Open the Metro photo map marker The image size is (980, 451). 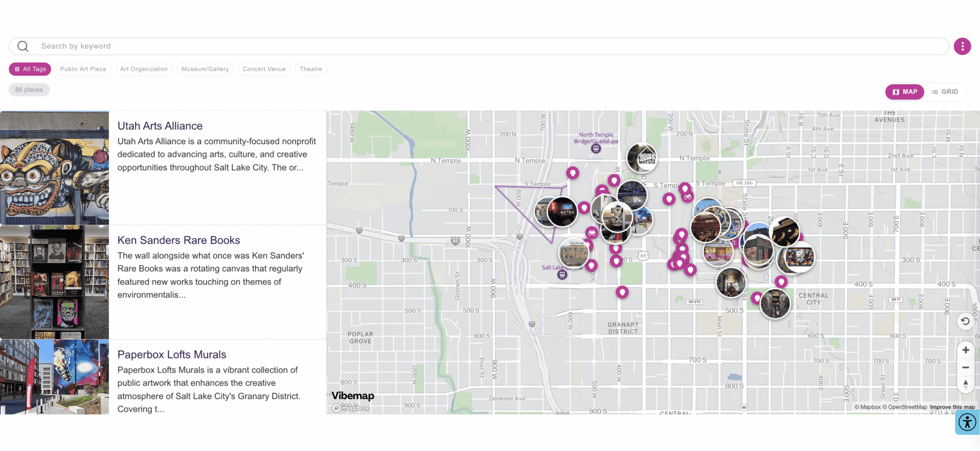563,212
